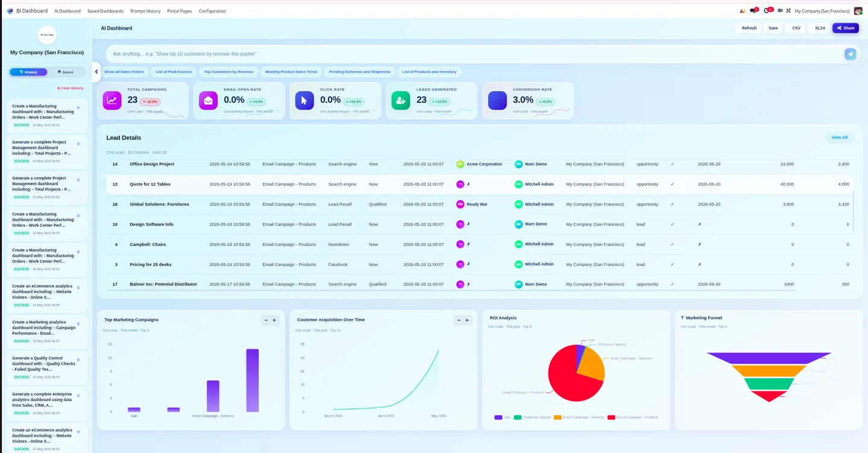Open the BI Dashboard home logo icon
Screen dimensions: 868x453
click(10, 11)
